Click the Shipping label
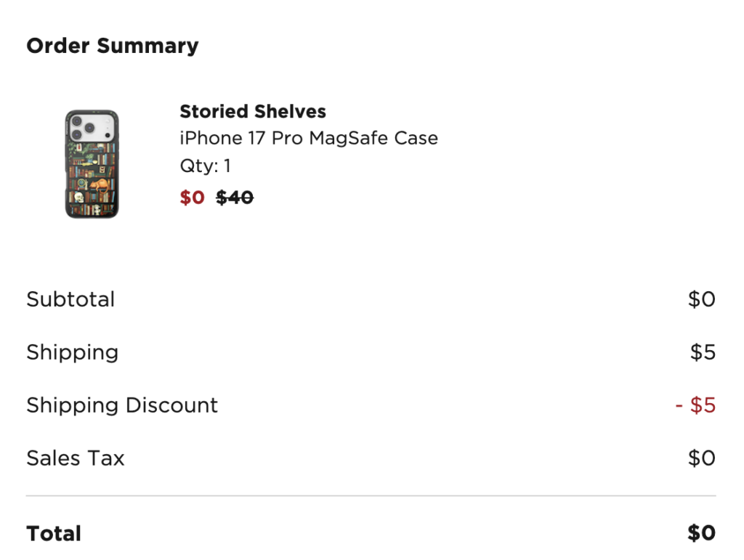The image size is (744, 560). (x=72, y=352)
